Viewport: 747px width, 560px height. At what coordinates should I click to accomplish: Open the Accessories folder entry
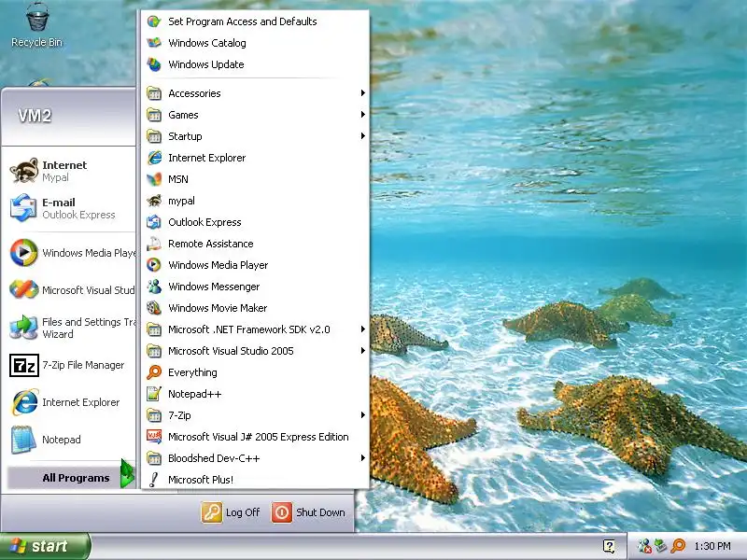(x=256, y=93)
